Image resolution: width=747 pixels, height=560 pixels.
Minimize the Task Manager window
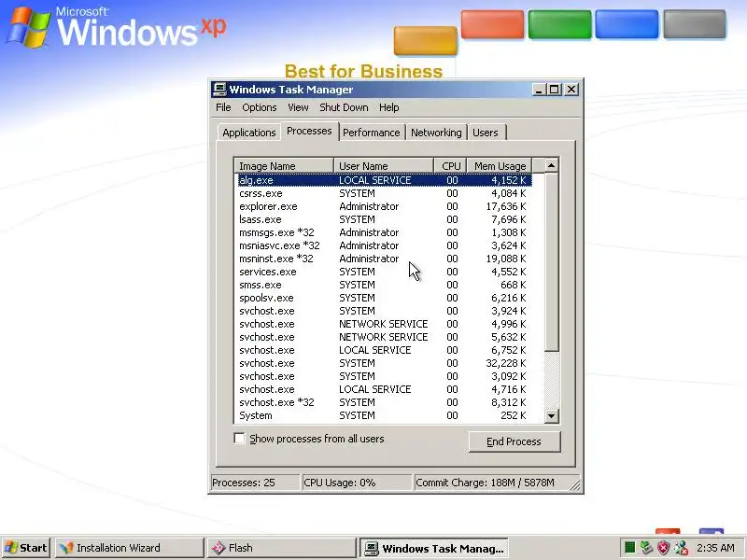(539, 90)
